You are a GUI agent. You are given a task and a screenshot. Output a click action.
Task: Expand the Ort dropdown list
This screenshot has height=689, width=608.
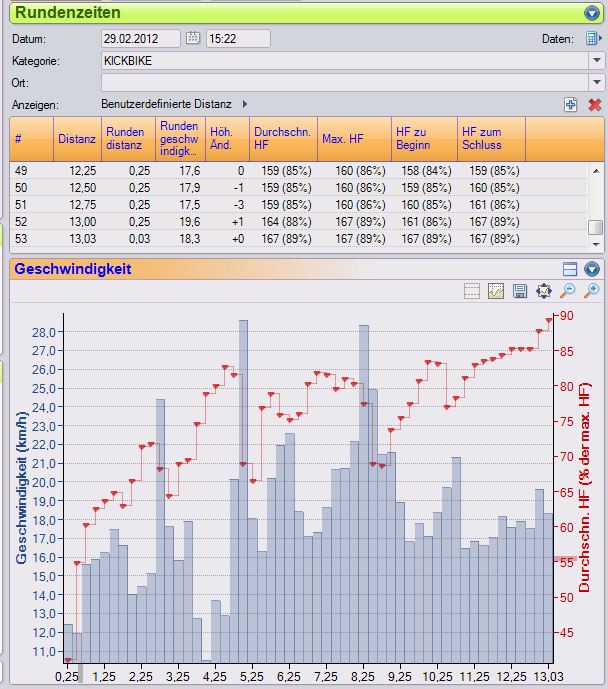[x=596, y=82]
